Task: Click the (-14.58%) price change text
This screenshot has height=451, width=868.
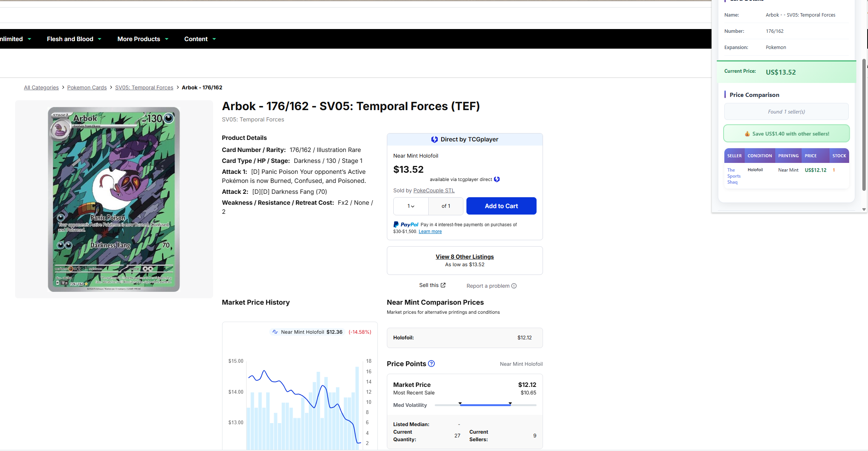Action: [360, 332]
